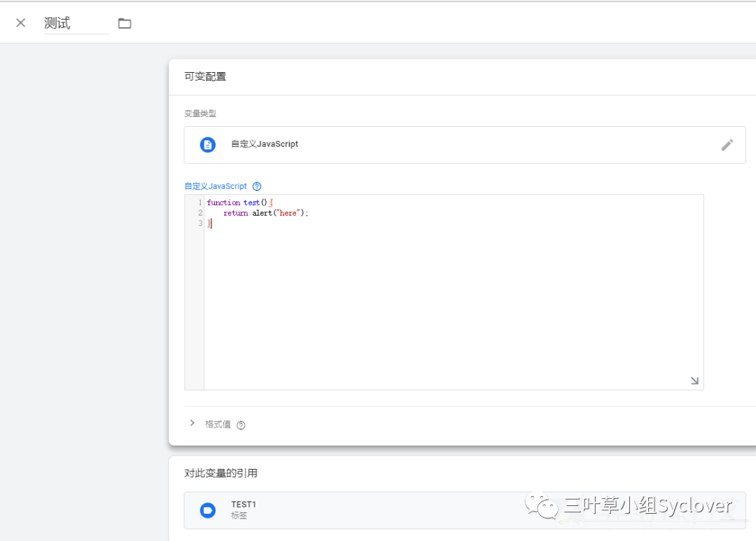Click the resize handle of the code editor

point(694,381)
